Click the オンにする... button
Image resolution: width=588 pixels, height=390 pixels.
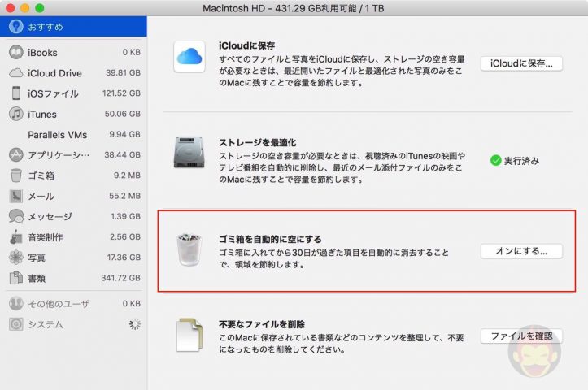pyautogui.click(x=521, y=251)
